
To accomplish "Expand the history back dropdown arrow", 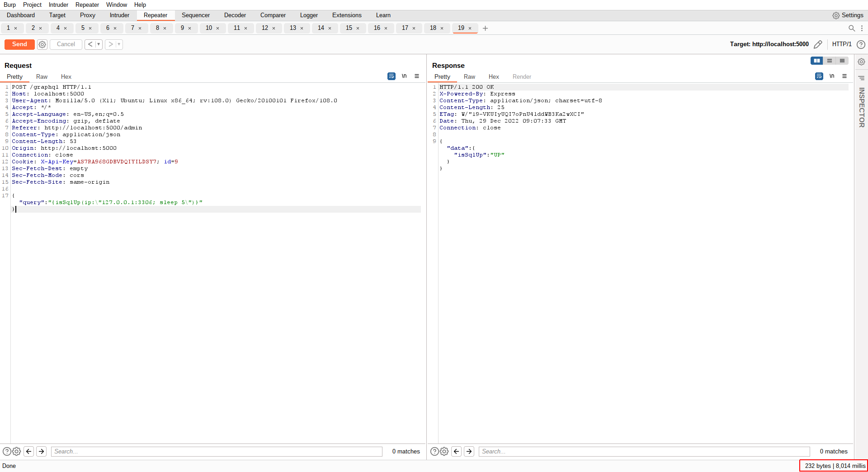I will pos(99,44).
